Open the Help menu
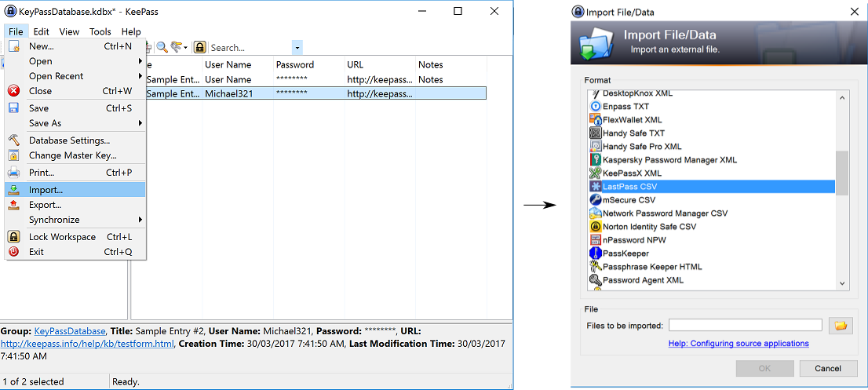This screenshot has width=868, height=390. coord(131,31)
